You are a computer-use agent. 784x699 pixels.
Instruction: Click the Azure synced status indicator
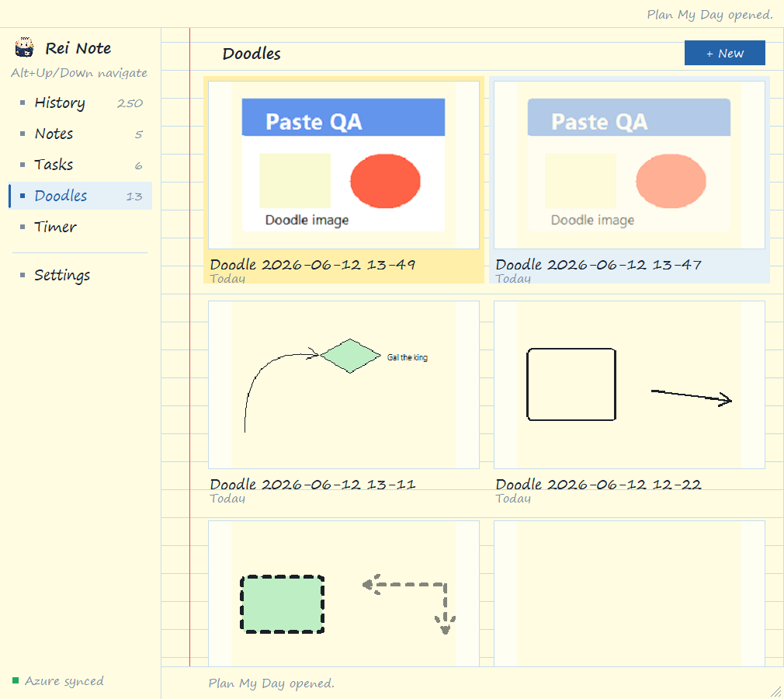[16, 680]
